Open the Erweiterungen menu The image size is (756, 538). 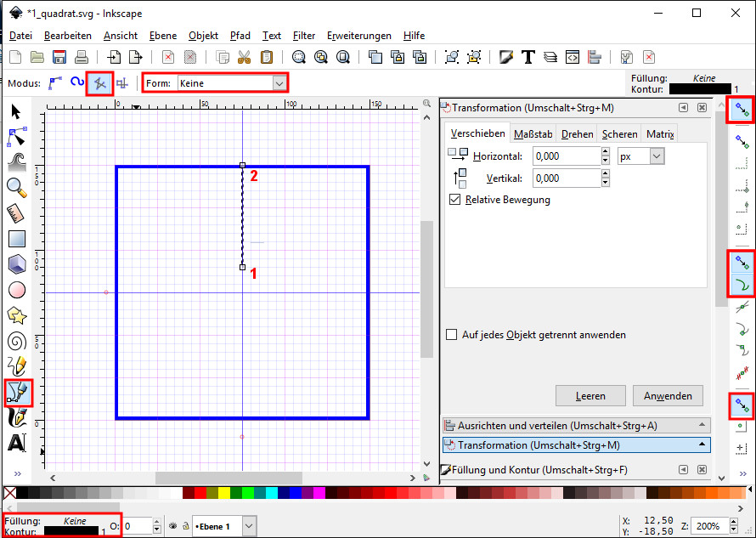click(359, 36)
